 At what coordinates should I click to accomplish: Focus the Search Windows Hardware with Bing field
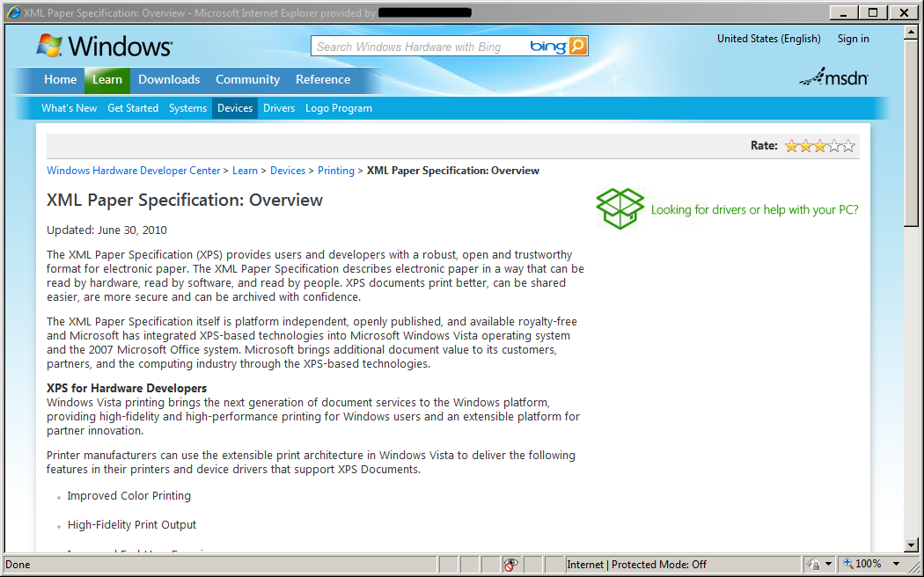(x=422, y=47)
